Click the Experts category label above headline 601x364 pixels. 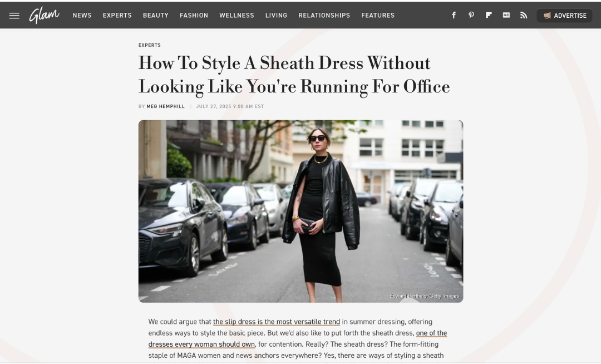tap(150, 45)
